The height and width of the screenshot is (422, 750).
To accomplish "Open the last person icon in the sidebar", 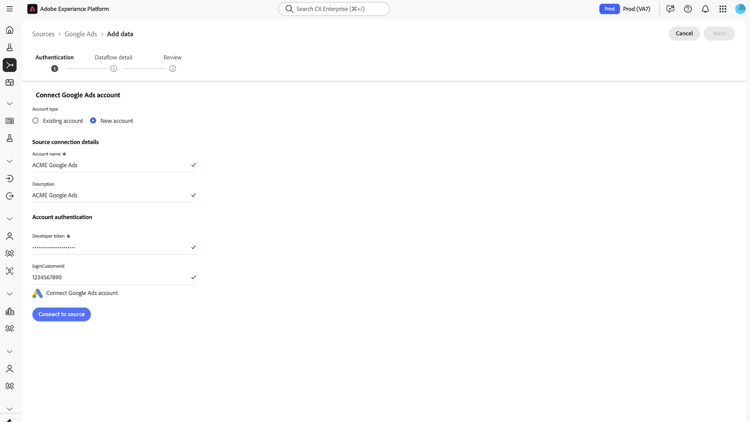I will point(10,369).
